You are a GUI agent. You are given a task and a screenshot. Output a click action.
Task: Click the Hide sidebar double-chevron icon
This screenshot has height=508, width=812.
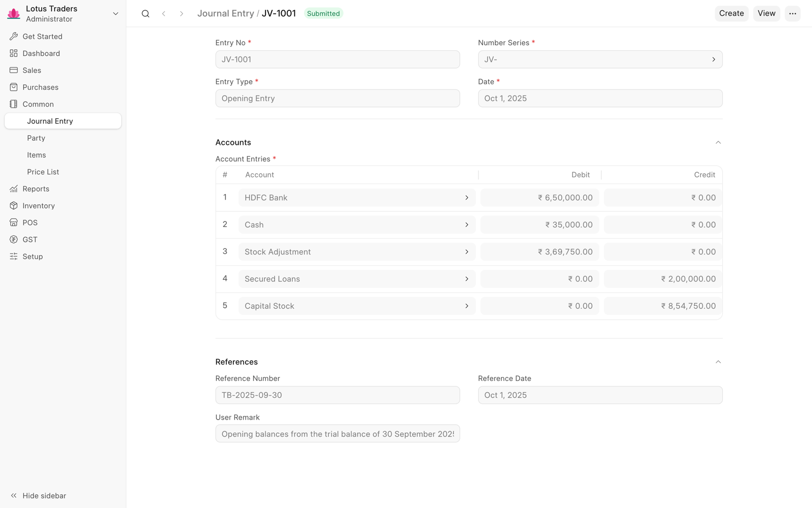pos(14,496)
